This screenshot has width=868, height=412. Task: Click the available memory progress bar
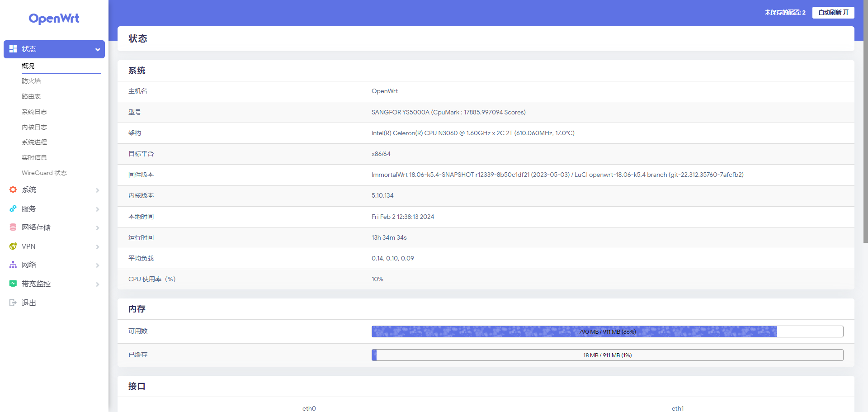click(x=607, y=331)
